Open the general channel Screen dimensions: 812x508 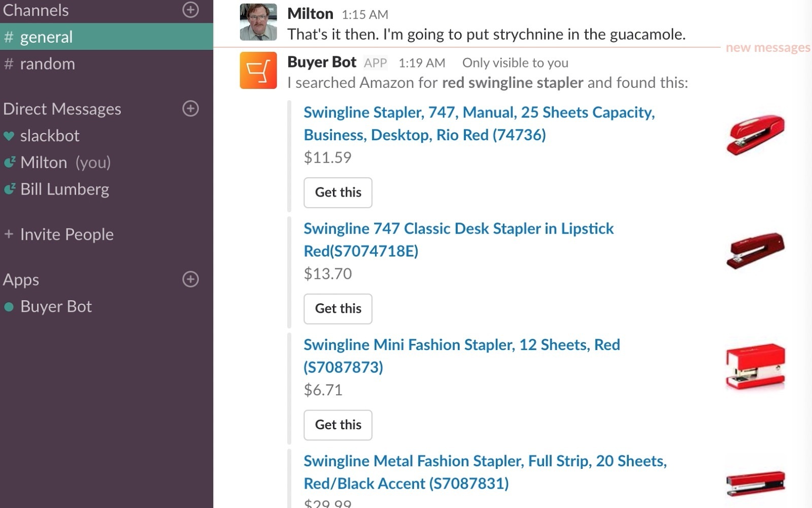coord(46,37)
